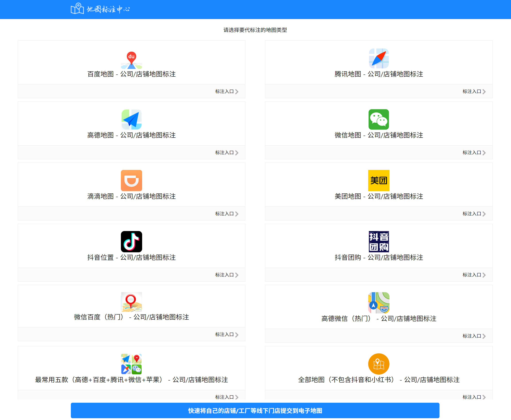Viewport: 511px width, 420px height.
Task: Open 标注入口 under 微信百度（热门）
Action: [227, 334]
